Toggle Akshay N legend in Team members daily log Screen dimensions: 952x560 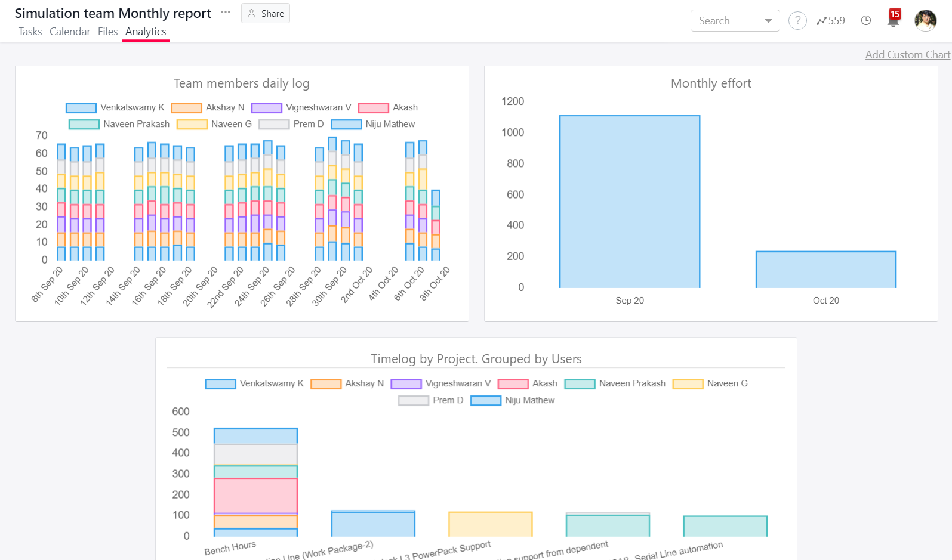(208, 107)
